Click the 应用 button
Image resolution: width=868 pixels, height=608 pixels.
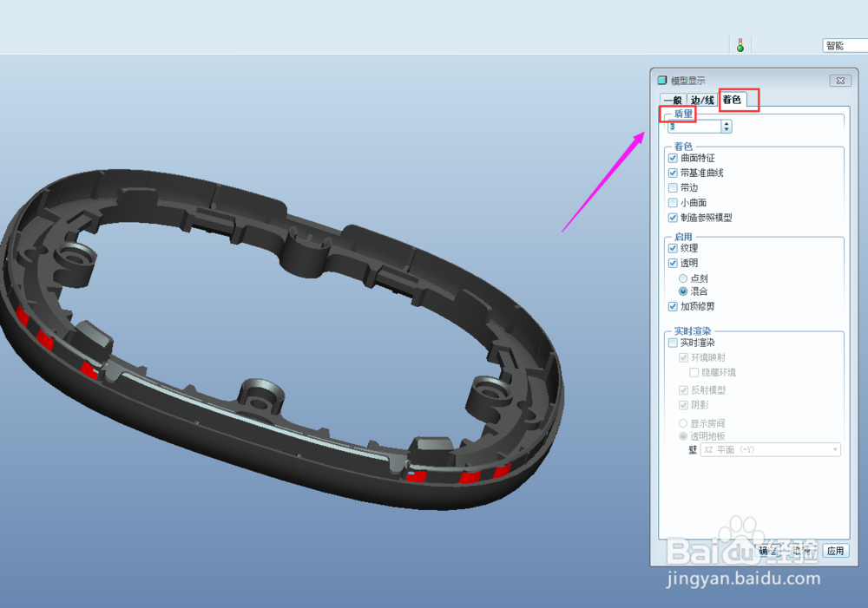[835, 551]
